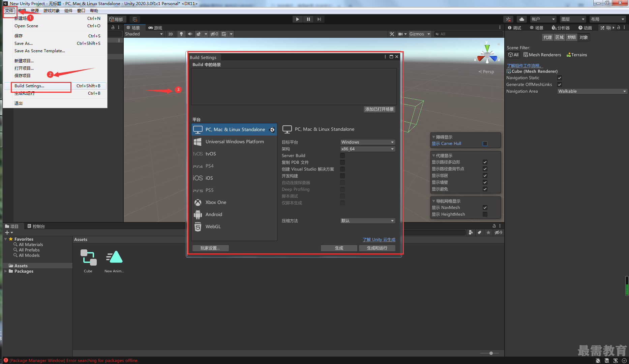Open the 分析器 Profiler tab
Screen dimensions: 629x364
(x=561, y=28)
